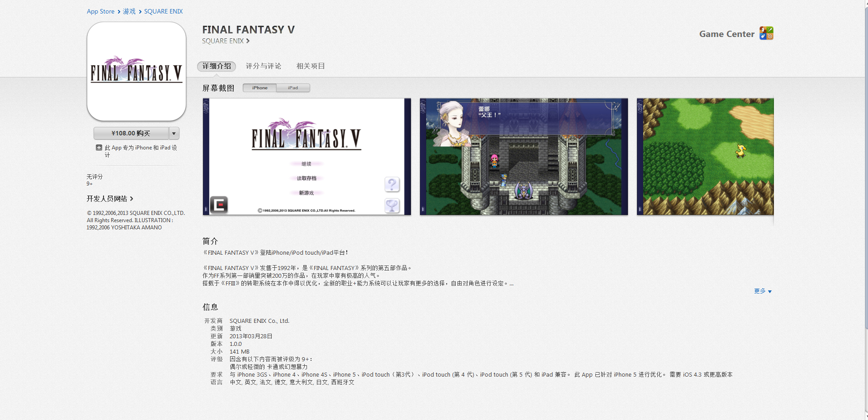868x420 pixels.
Task: Click the Game Center icon
Action: point(766,33)
